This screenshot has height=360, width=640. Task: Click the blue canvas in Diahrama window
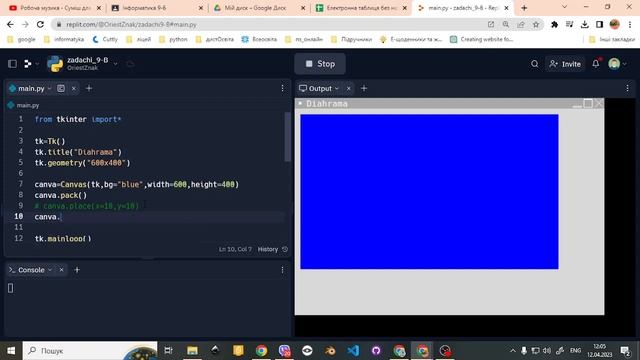429,191
